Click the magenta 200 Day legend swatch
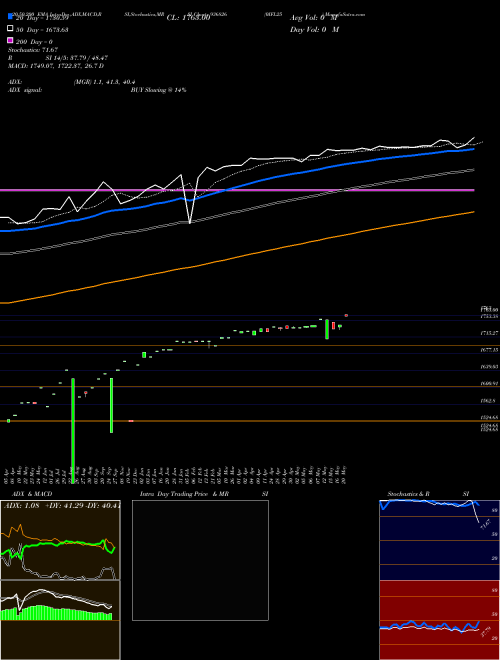 click(11, 40)
